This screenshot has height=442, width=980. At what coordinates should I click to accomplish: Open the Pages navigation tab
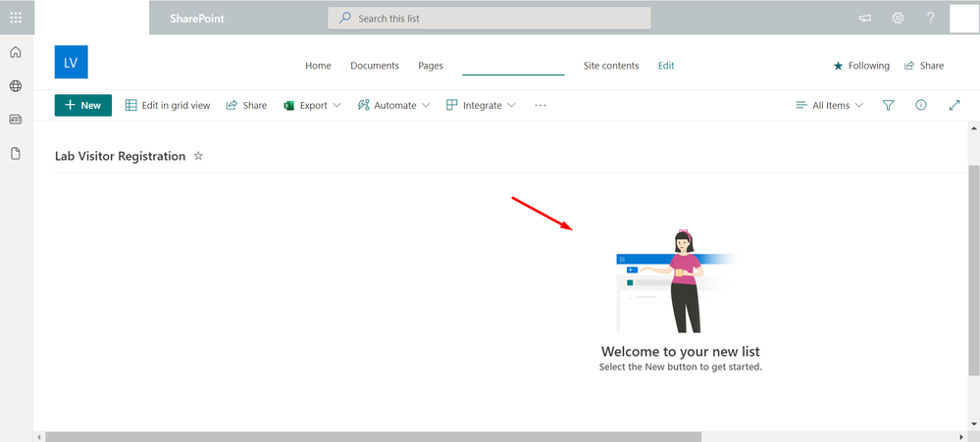tap(431, 66)
